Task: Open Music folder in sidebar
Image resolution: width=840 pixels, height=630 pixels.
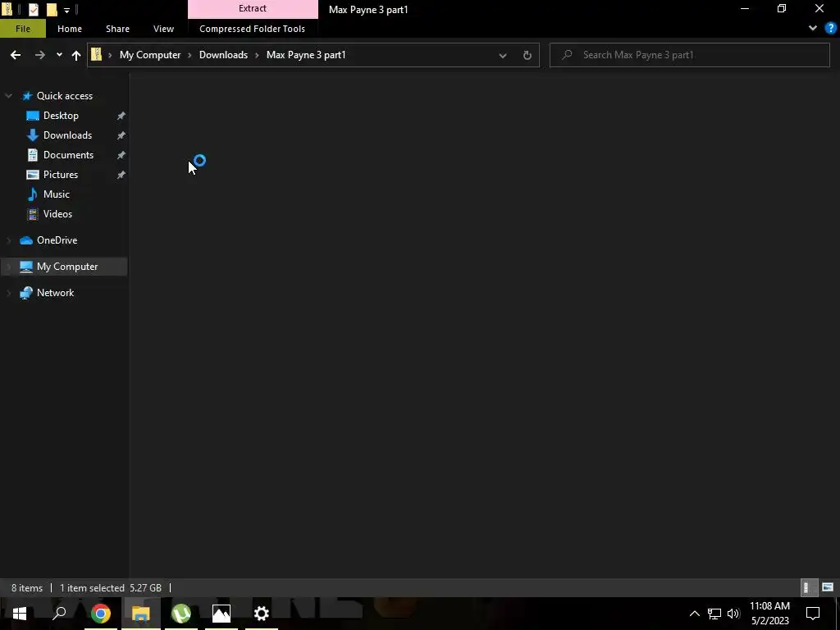Action: coord(57,194)
